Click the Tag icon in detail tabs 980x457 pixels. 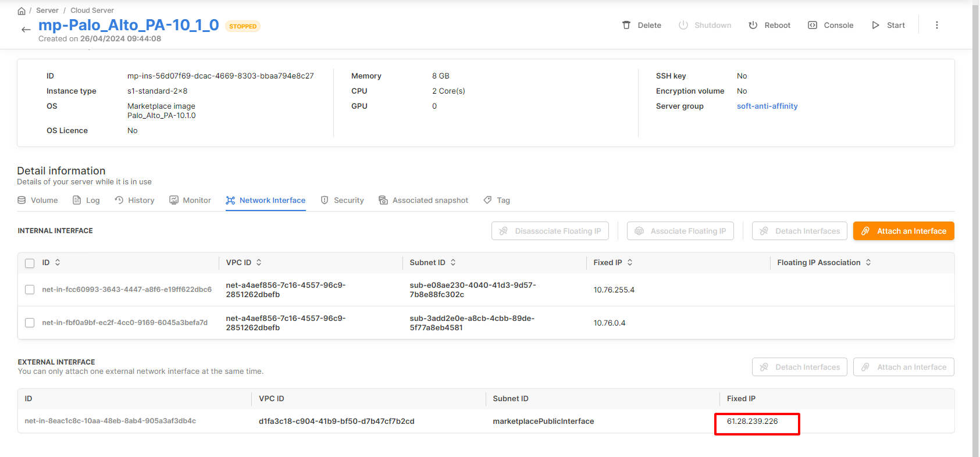click(488, 200)
